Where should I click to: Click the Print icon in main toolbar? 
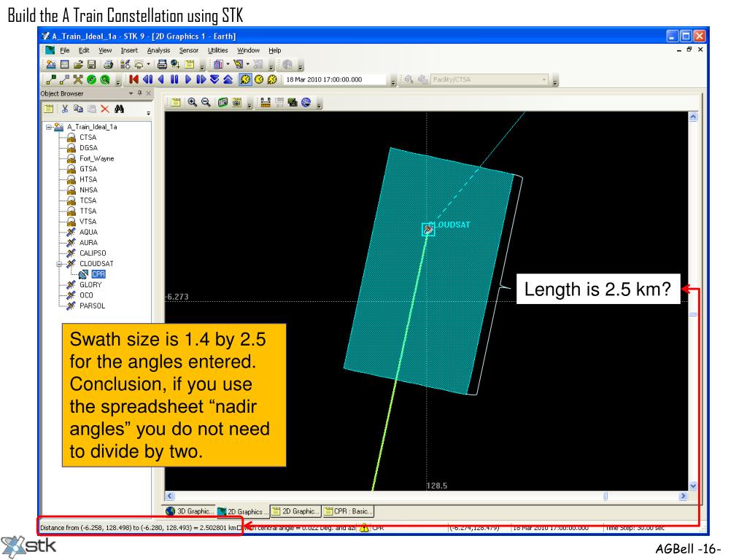[109, 64]
